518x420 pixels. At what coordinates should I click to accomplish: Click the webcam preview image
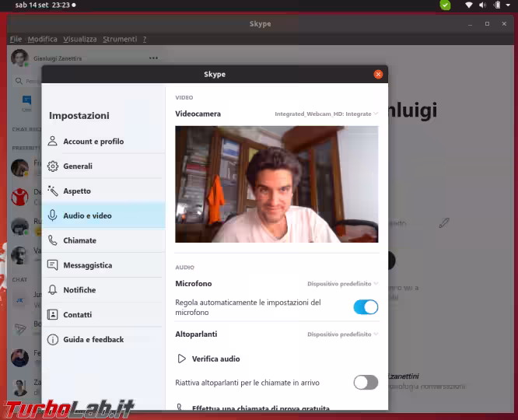(x=277, y=184)
